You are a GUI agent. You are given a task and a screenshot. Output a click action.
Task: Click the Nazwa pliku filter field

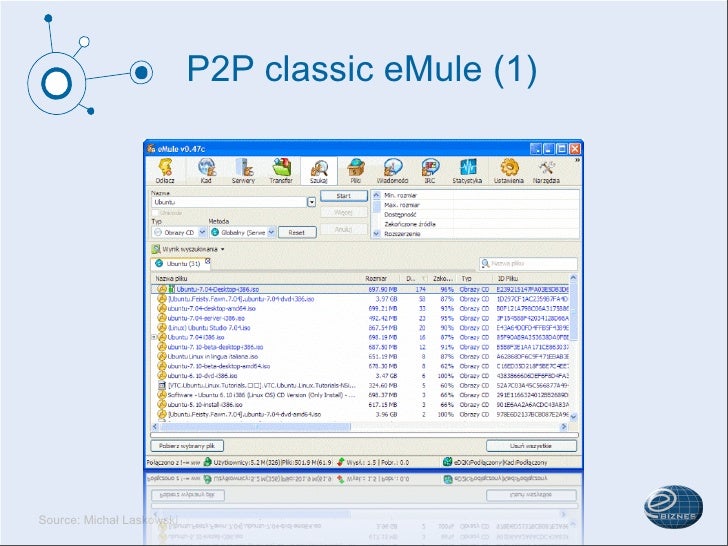coord(528,263)
